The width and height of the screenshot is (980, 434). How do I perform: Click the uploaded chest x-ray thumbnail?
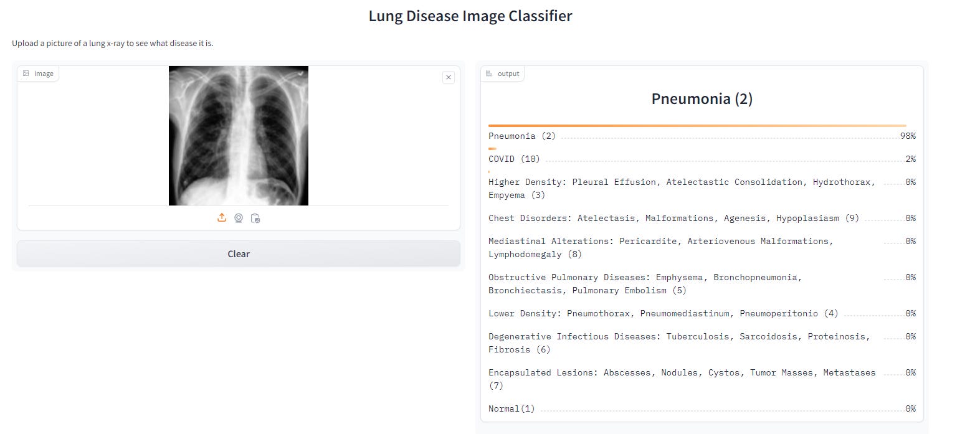(x=239, y=136)
